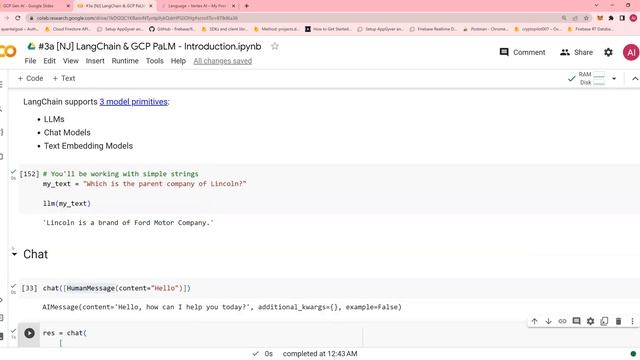Image resolution: width=640 pixels, height=360 pixels.
Task: Zoom search icon in address bar
Action: pos(564,18)
